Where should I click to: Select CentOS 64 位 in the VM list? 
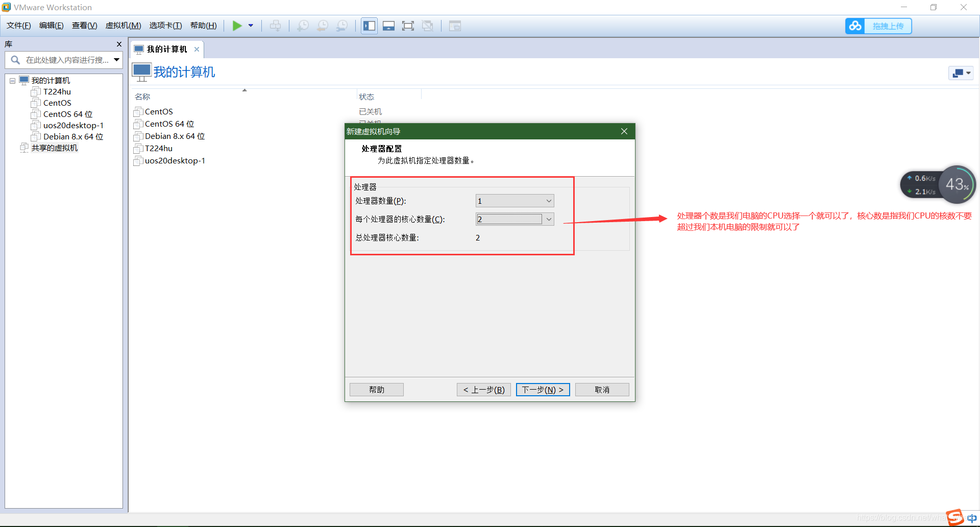point(169,124)
